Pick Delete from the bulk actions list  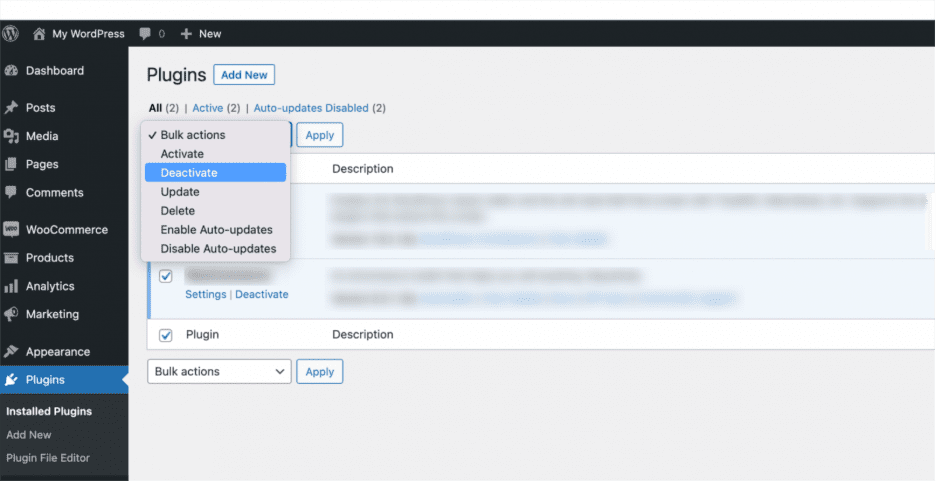177,211
